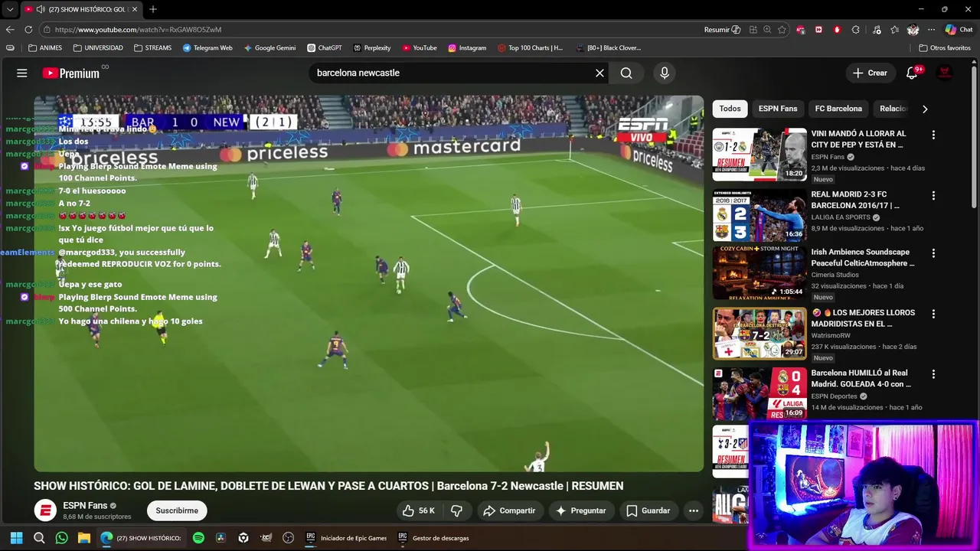Click the YouTube URL address bar

[367, 30]
